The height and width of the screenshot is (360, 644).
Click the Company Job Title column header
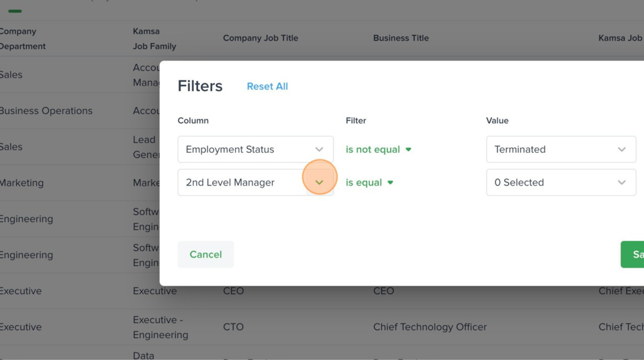(x=261, y=38)
